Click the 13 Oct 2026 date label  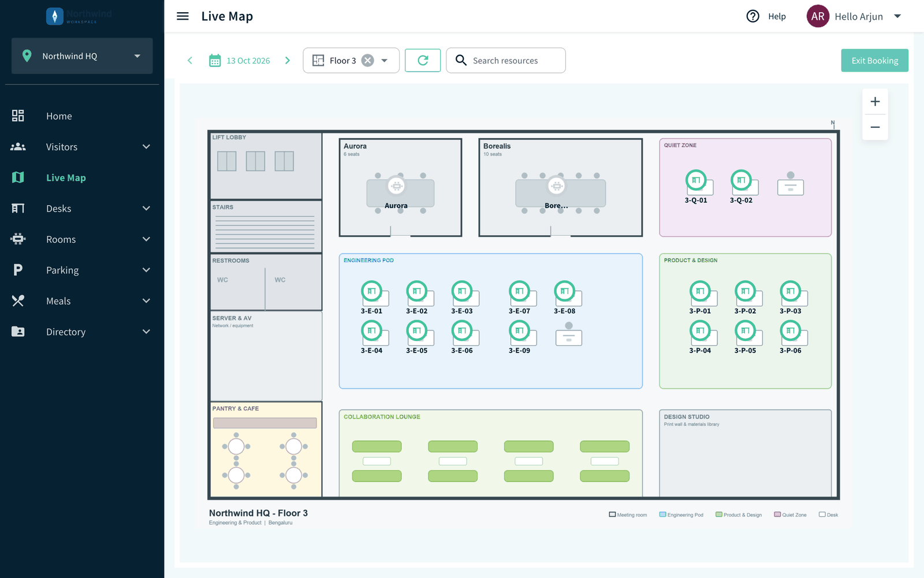pyautogui.click(x=248, y=61)
